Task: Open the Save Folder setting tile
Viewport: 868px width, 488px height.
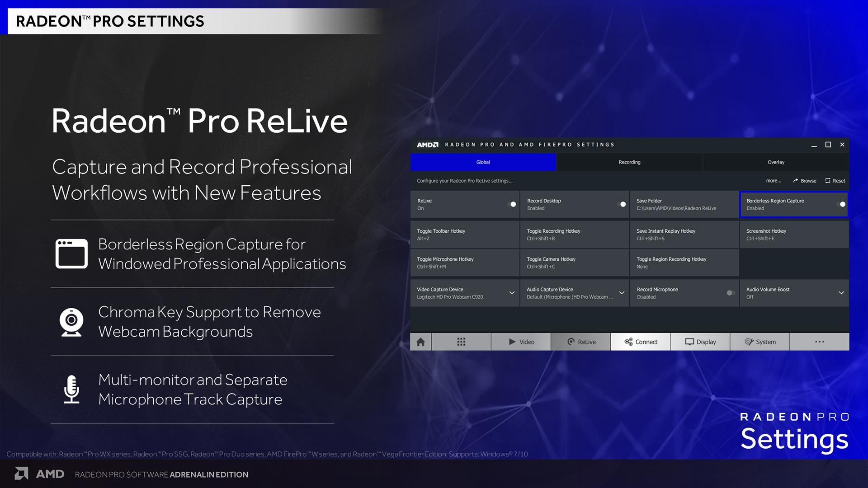Action: tap(684, 204)
